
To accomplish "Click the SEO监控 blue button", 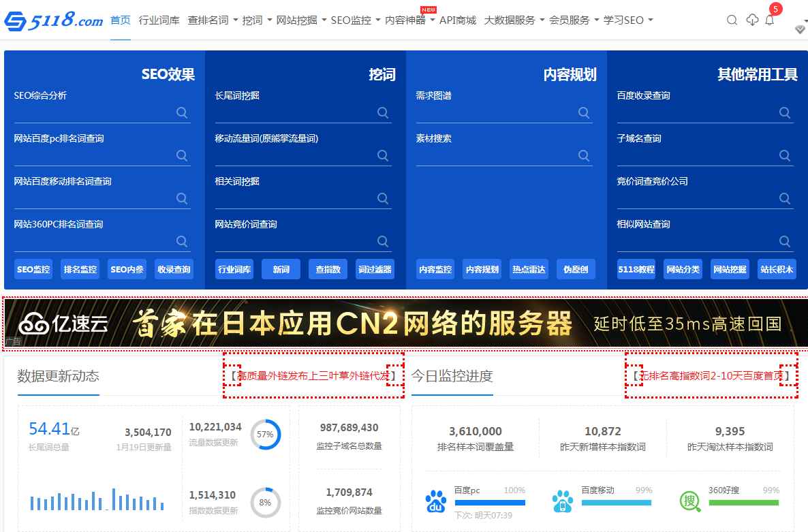I will 33,269.
